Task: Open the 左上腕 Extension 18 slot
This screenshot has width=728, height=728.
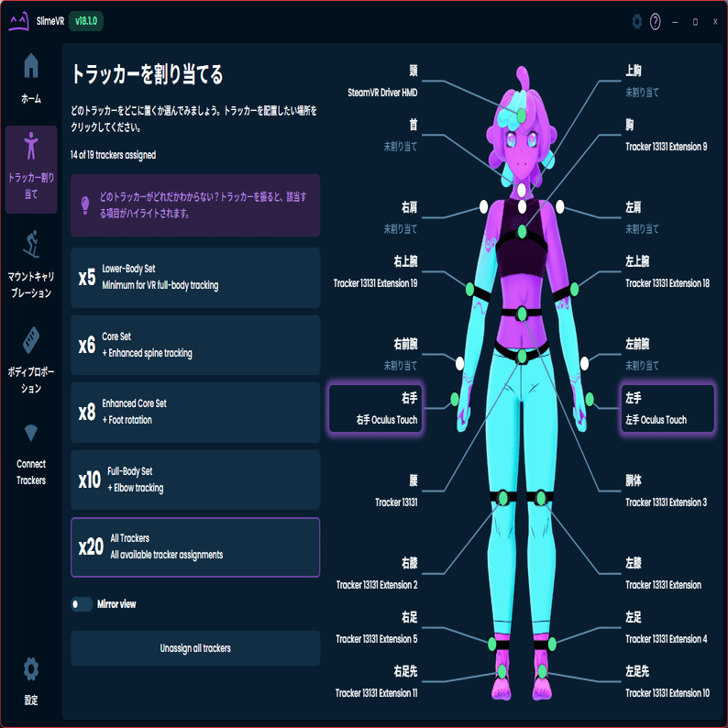Action: [x=667, y=272]
